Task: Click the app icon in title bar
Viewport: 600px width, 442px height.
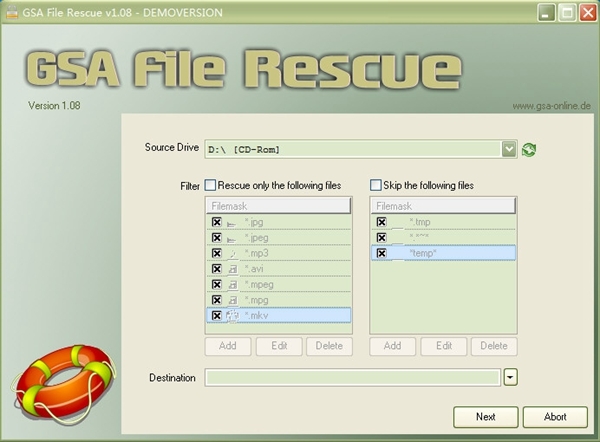Action: [x=12, y=12]
